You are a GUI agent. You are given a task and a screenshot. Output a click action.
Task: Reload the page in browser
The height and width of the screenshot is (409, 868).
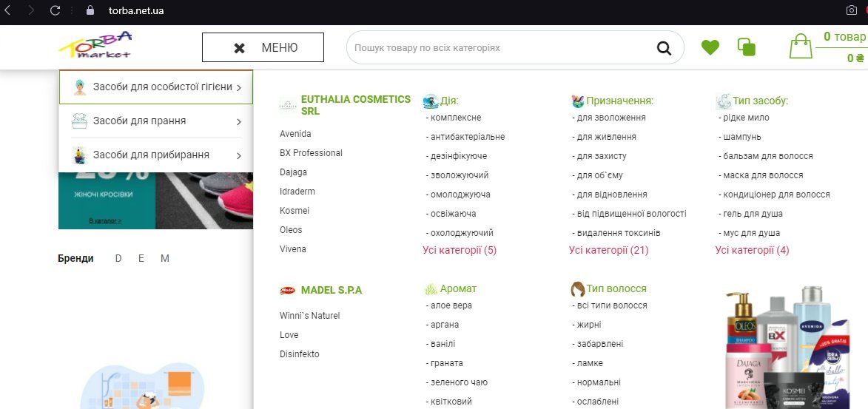[x=55, y=10]
